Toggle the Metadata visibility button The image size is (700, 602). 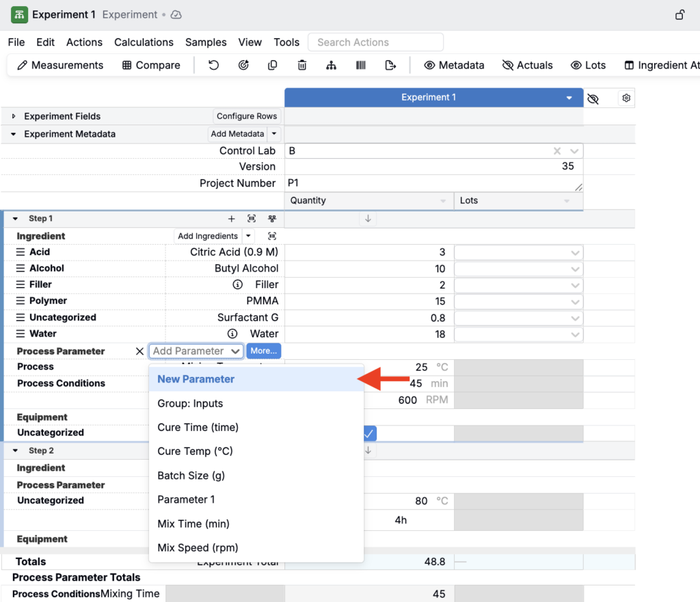(x=454, y=65)
